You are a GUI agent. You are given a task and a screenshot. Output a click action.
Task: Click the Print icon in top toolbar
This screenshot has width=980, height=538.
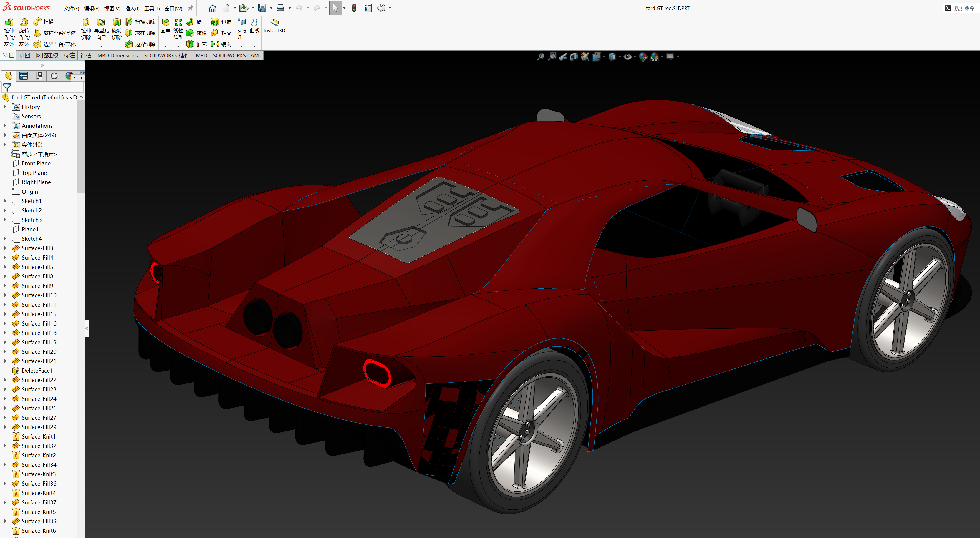click(x=281, y=8)
